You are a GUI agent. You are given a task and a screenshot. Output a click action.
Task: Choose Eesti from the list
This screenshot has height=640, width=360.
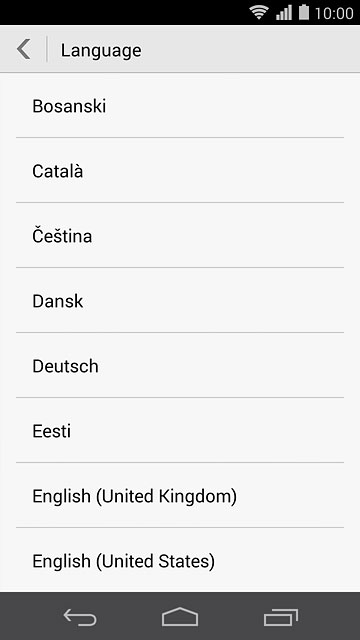coord(180,430)
